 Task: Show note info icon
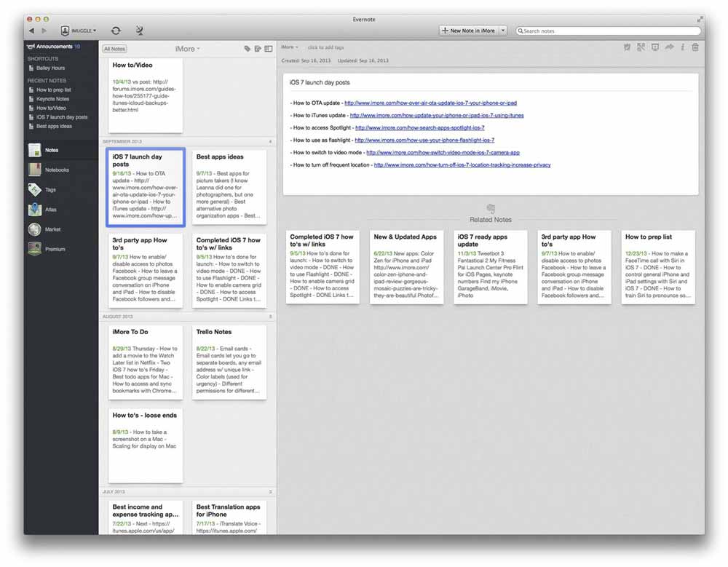coord(682,47)
